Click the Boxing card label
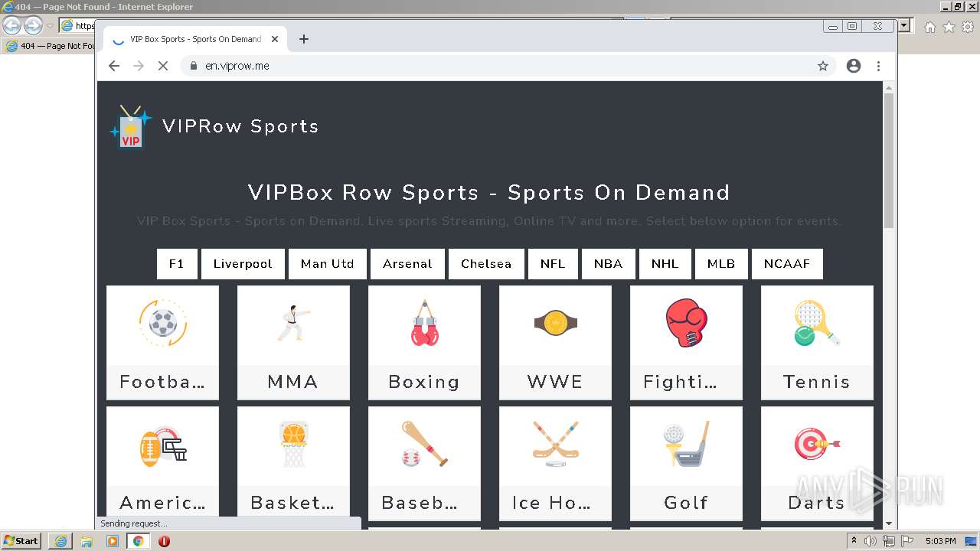Image resolution: width=980 pixels, height=551 pixels. coord(424,382)
